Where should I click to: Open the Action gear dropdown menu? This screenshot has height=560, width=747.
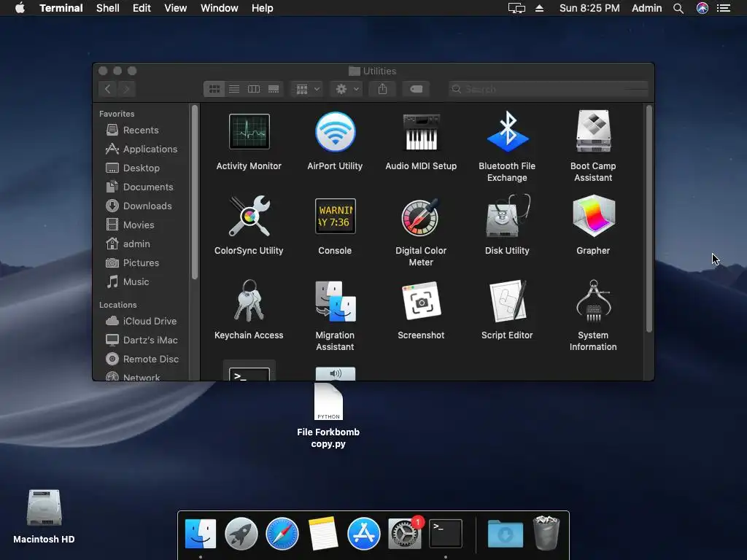click(347, 89)
